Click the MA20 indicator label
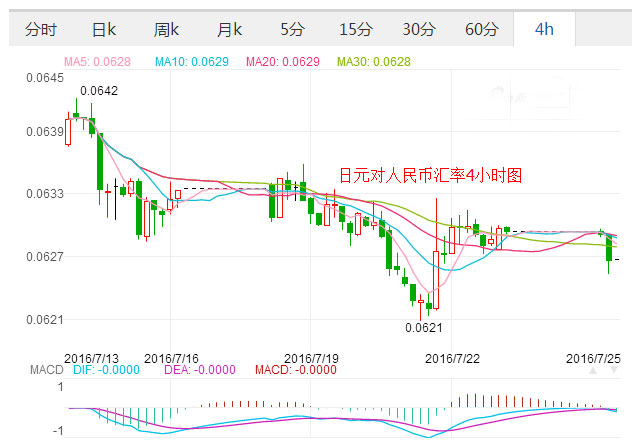Viewport: 632px width, 441px height. coord(285,62)
